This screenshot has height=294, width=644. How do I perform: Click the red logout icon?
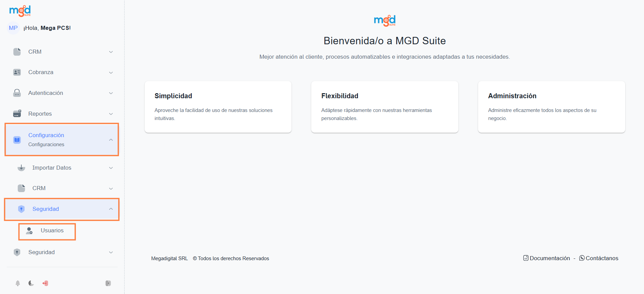coord(45,283)
